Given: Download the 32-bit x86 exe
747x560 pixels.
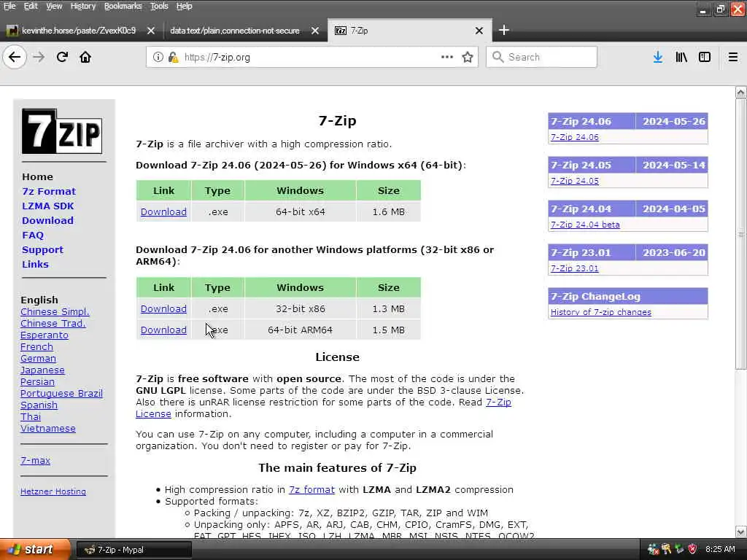Looking at the screenshot, I should 163,309.
